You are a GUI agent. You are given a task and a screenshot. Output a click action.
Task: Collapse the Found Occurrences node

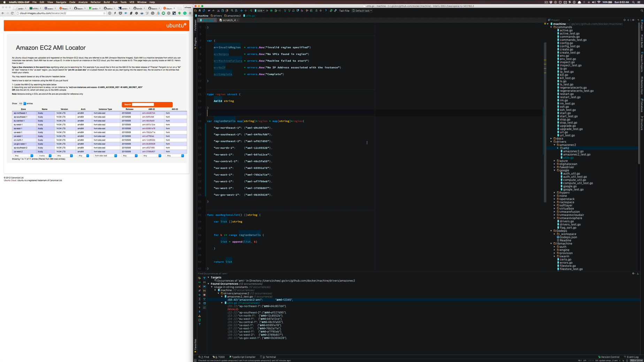coord(208,284)
